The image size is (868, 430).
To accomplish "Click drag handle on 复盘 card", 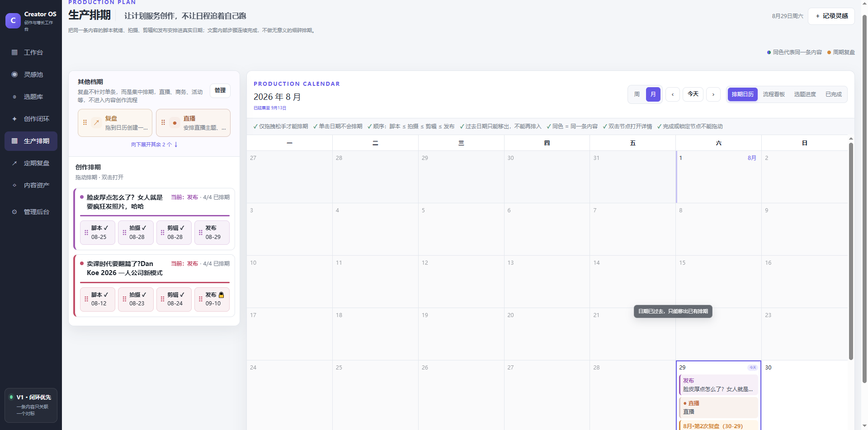I will coord(85,122).
